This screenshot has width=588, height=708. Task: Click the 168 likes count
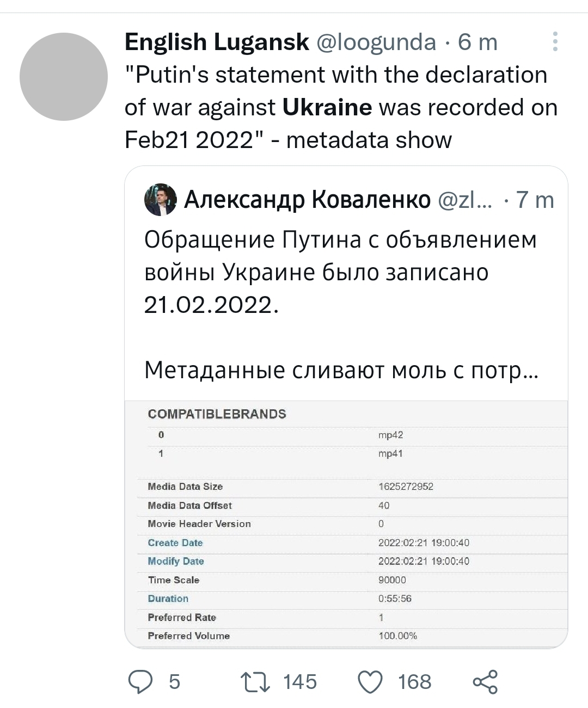click(414, 682)
